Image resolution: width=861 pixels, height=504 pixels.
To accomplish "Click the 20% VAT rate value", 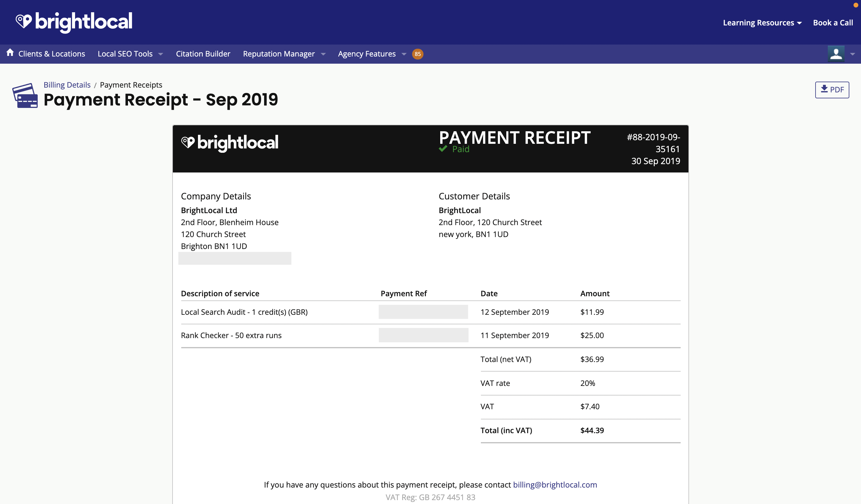I will (588, 383).
